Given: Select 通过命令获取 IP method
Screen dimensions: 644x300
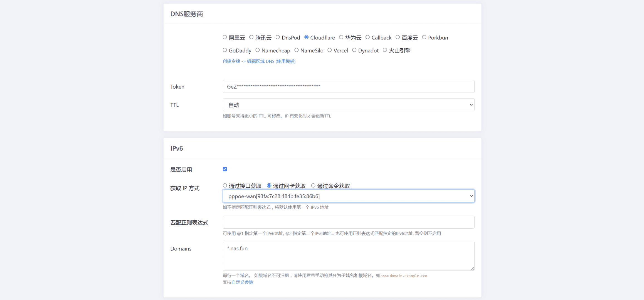Looking at the screenshot, I should point(313,186).
